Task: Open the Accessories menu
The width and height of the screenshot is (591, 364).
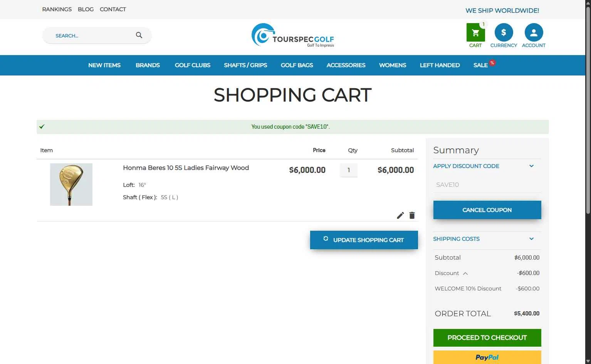Action: (346, 65)
